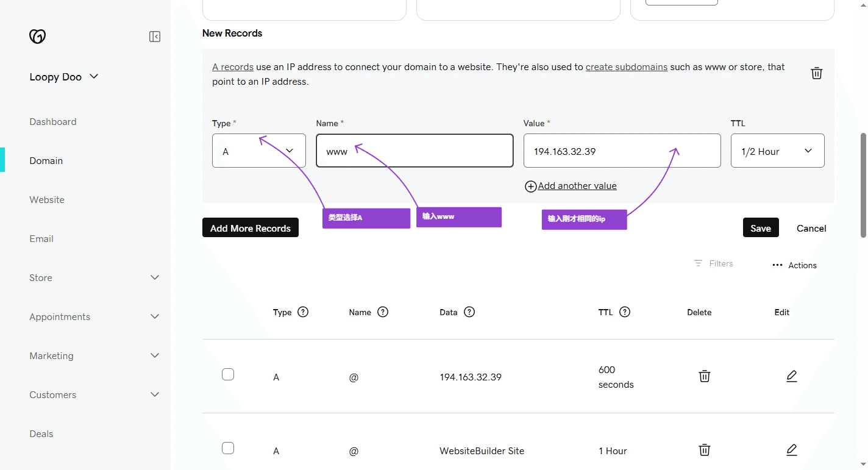Click the plus icon to add another value
Viewport: 868px width, 470px height.
(530, 187)
